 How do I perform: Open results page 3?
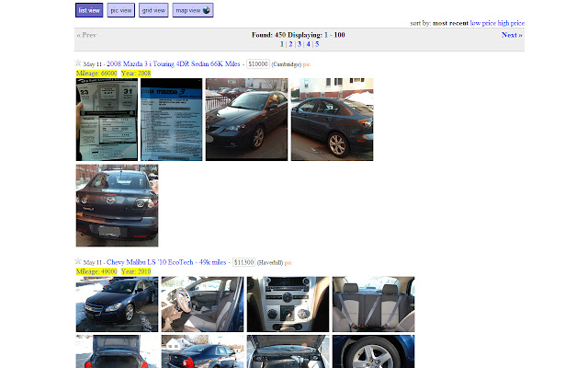pos(300,44)
